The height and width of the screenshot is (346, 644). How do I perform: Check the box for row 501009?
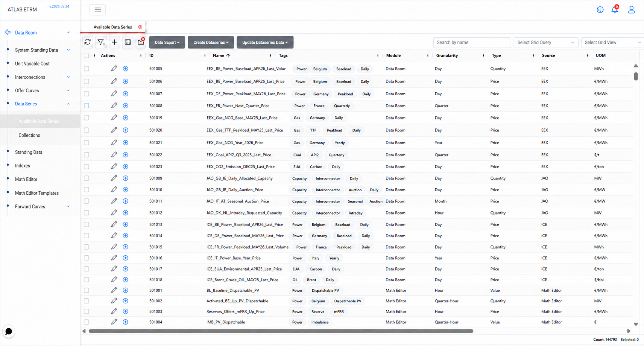click(87, 178)
